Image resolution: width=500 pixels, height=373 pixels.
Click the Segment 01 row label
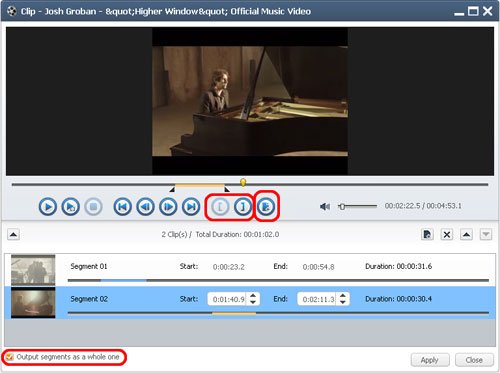pos(89,266)
